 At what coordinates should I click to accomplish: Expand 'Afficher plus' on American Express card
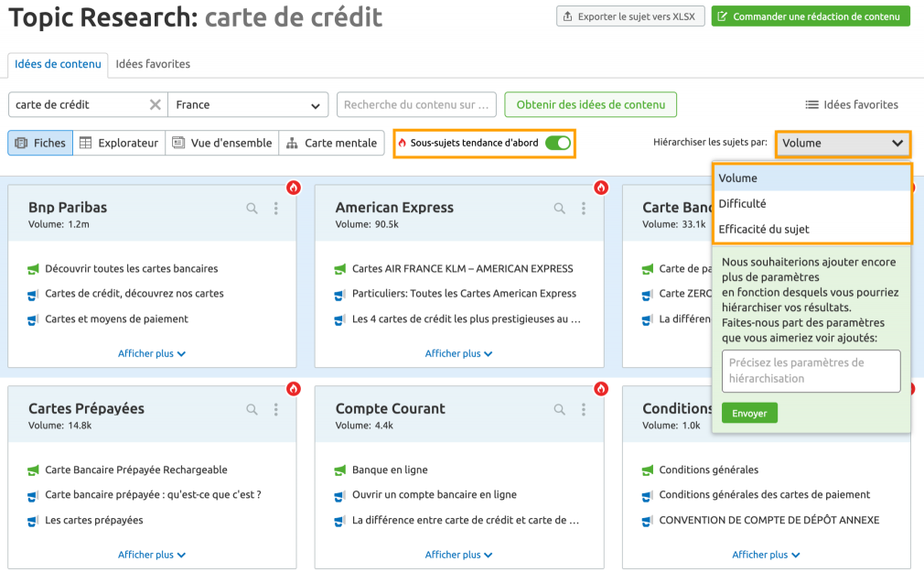click(x=458, y=353)
